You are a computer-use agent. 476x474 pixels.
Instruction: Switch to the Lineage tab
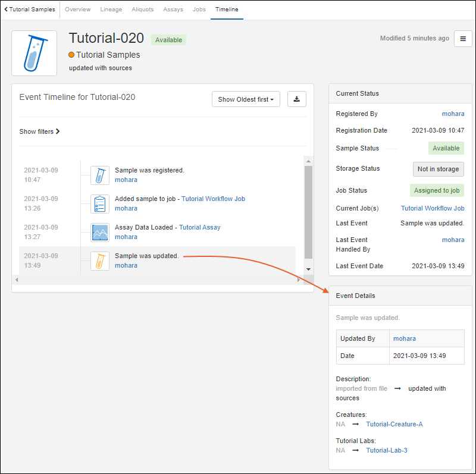coord(111,10)
